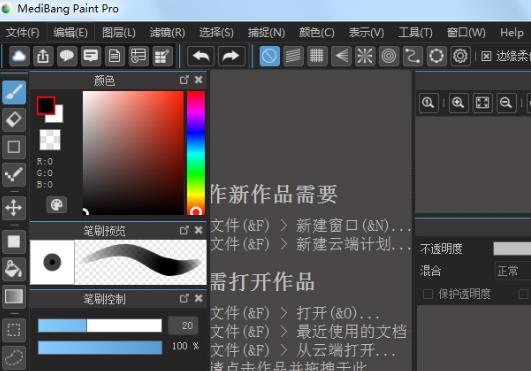Open the 窗口(W) menu

click(466, 32)
